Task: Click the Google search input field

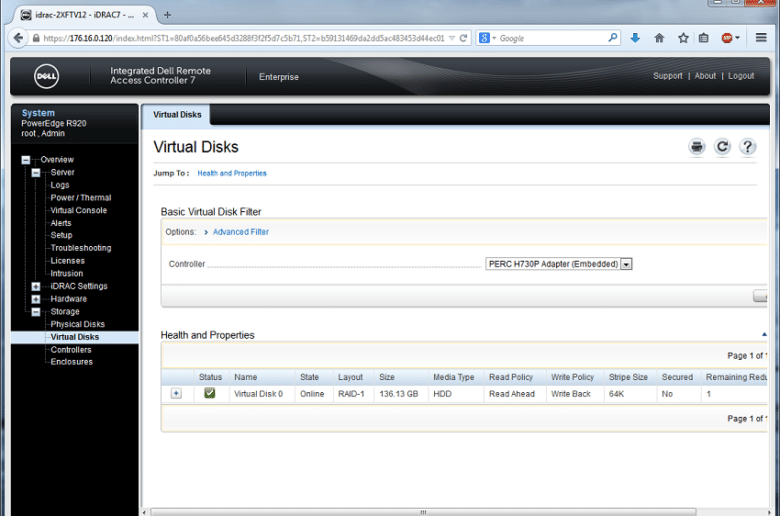Action: pos(551,38)
